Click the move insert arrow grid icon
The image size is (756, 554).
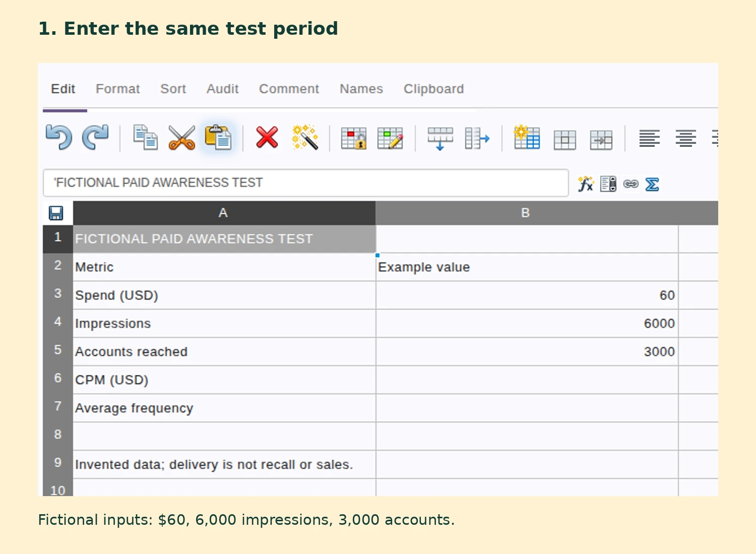(x=601, y=140)
